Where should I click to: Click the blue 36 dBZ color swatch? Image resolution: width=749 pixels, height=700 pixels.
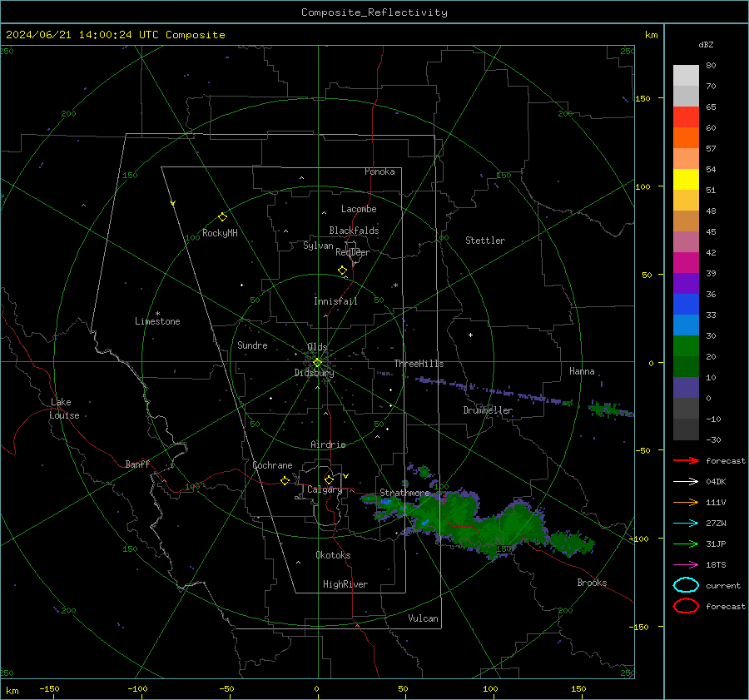click(686, 304)
